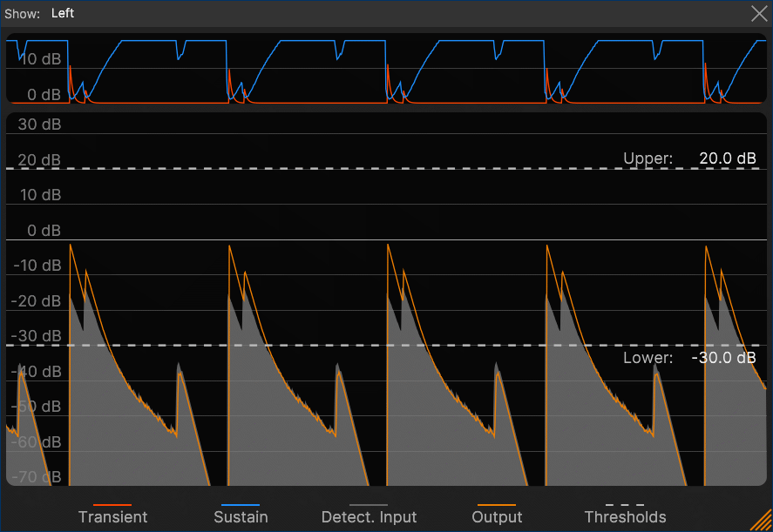Click the Output legend label
This screenshot has width=773, height=532.
(497, 517)
